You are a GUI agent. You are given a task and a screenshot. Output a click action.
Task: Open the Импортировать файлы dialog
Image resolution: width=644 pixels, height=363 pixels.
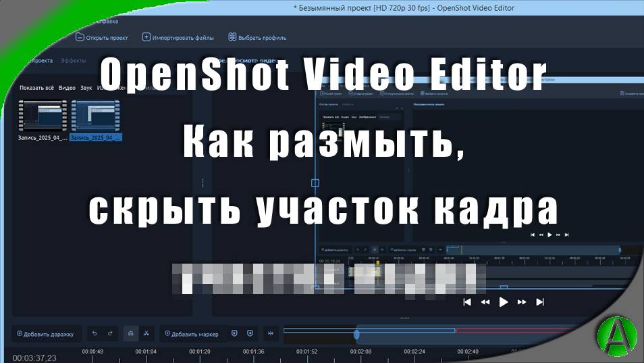(x=178, y=37)
